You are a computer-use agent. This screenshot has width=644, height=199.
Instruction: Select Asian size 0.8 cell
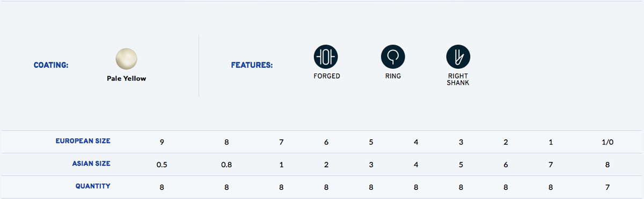pyautogui.click(x=226, y=165)
